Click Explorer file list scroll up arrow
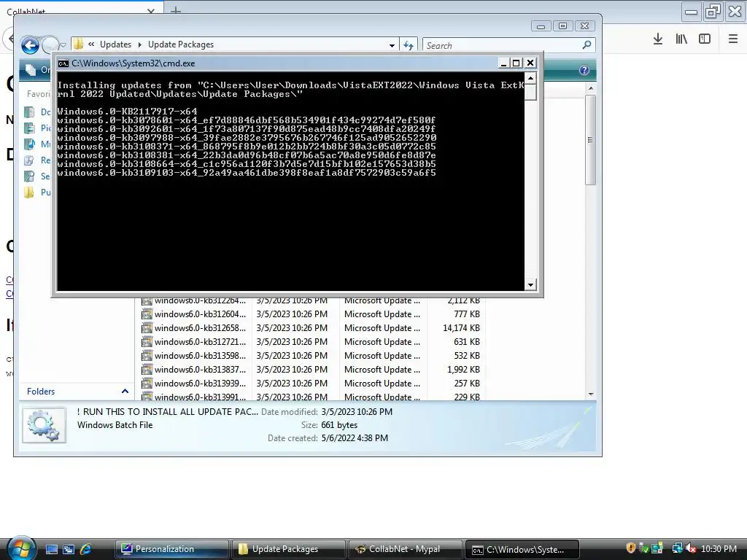 pyautogui.click(x=591, y=88)
